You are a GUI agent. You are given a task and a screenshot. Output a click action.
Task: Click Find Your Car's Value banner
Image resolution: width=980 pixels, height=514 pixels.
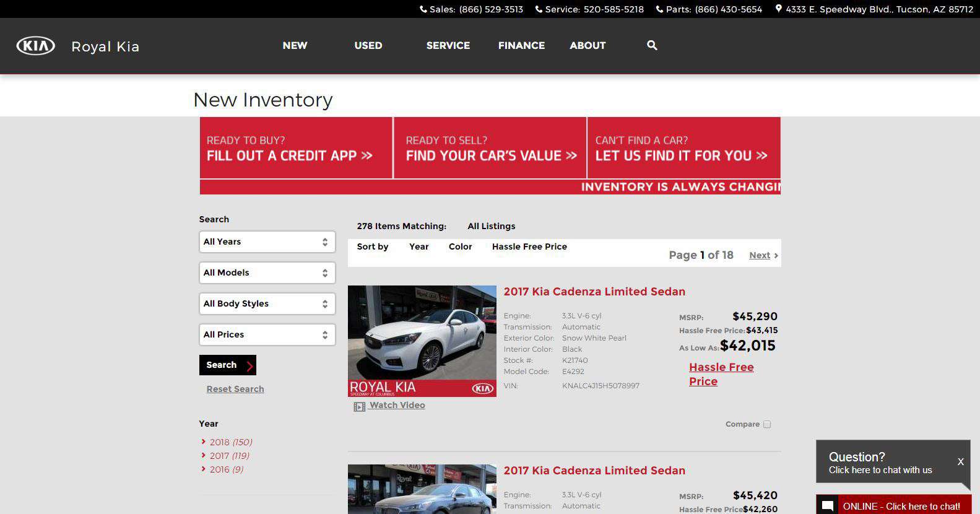coord(490,148)
